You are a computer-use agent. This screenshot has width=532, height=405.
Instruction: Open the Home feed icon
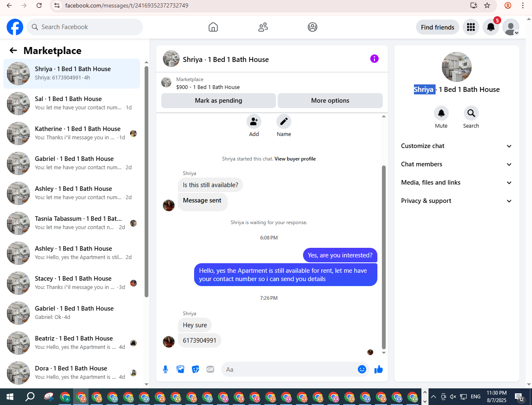tap(213, 27)
